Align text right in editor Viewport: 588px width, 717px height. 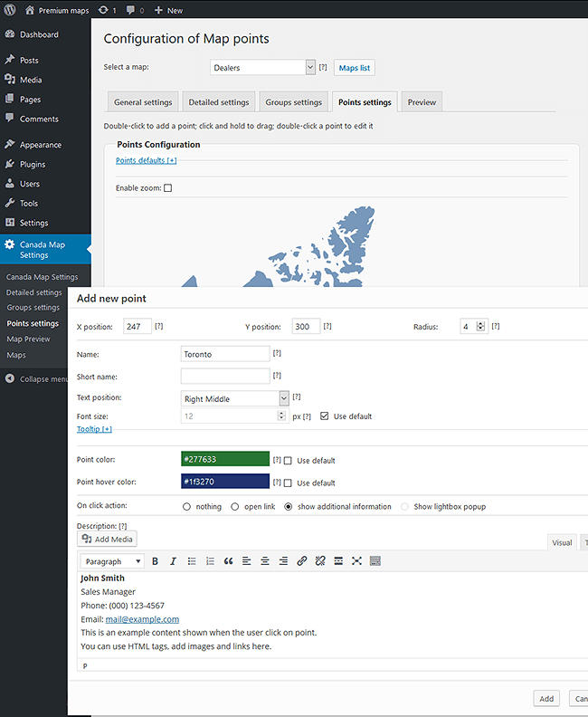pyautogui.click(x=283, y=561)
